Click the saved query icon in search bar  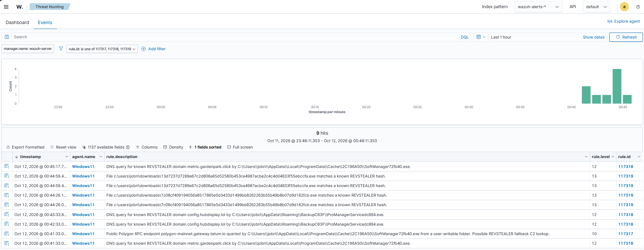[x=7, y=37]
